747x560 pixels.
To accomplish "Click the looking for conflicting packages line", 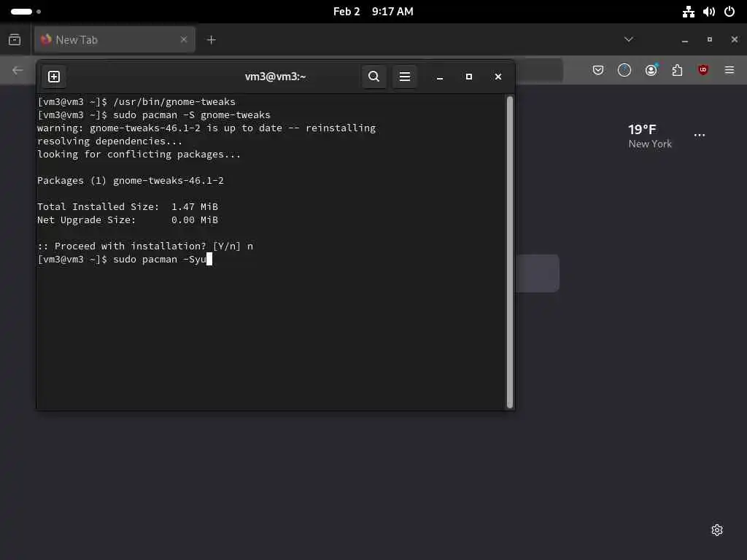I will point(139,155).
